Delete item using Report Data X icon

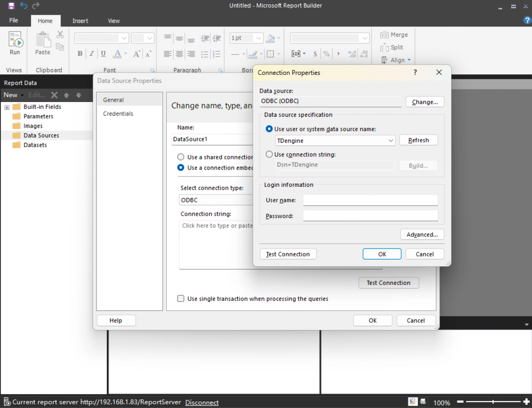54,95
